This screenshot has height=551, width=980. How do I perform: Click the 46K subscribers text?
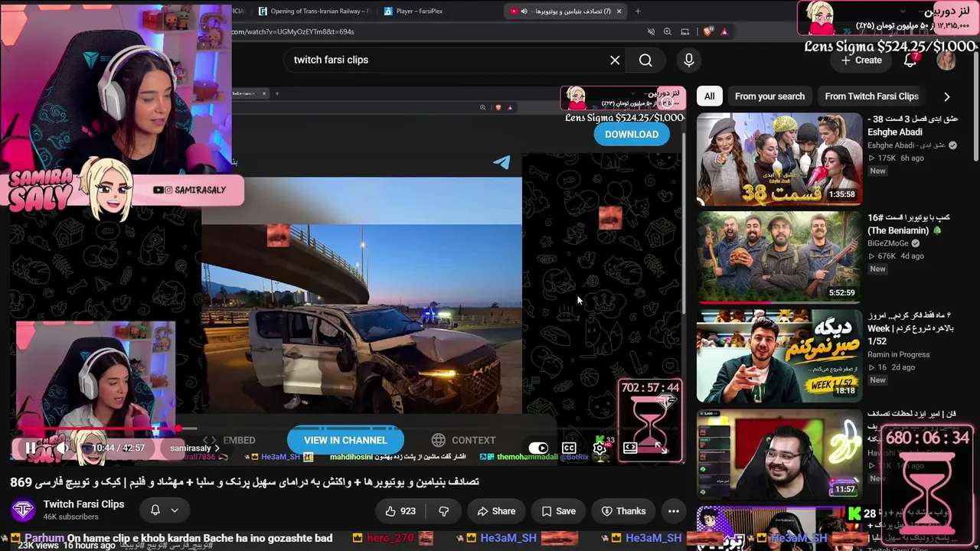tap(71, 517)
